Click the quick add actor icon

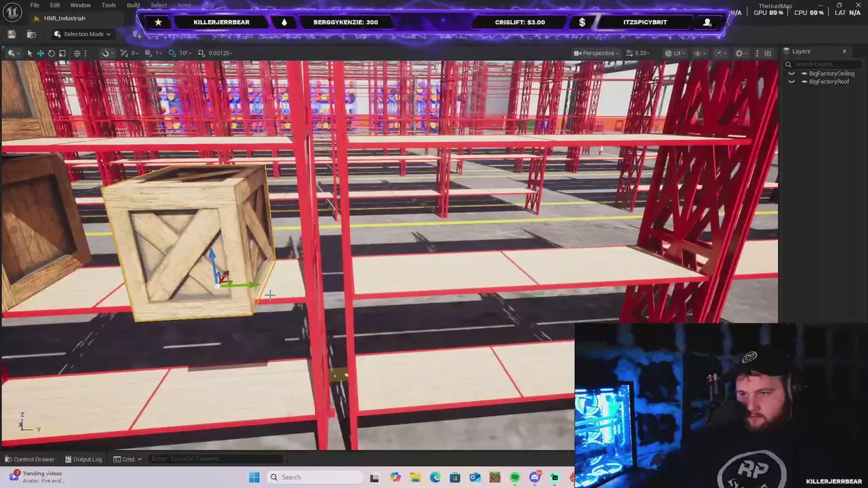click(x=137, y=35)
